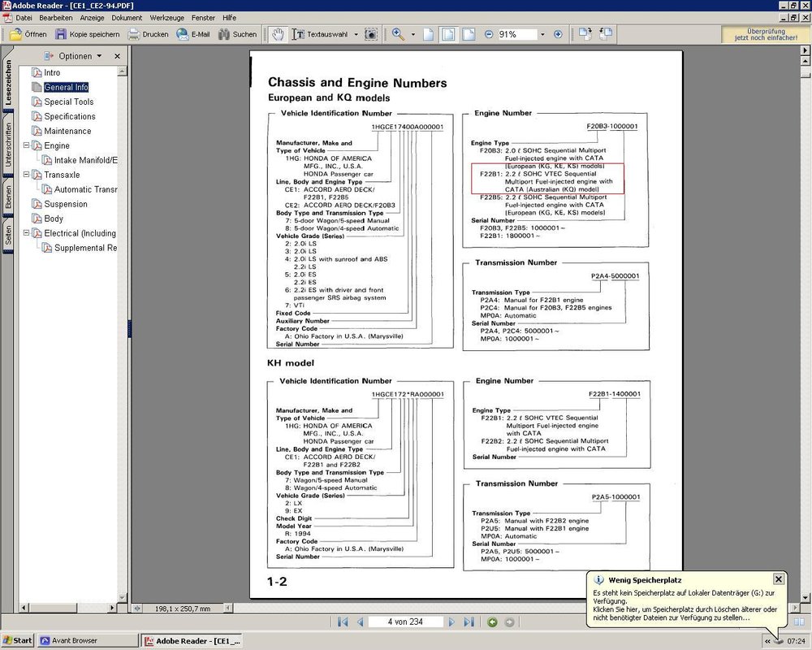Open the Special Tools bookmark
The height and width of the screenshot is (650, 812).
(x=68, y=102)
